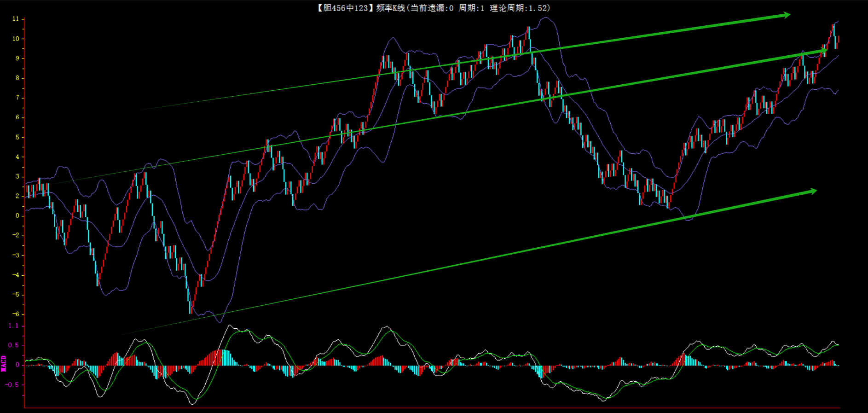This screenshot has width=868, height=413.
Task: Select the magenta MACD indicator label
Action: tap(4, 363)
